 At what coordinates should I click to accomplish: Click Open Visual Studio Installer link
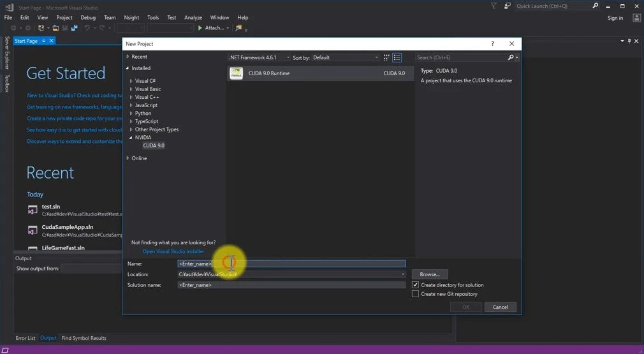(x=173, y=251)
